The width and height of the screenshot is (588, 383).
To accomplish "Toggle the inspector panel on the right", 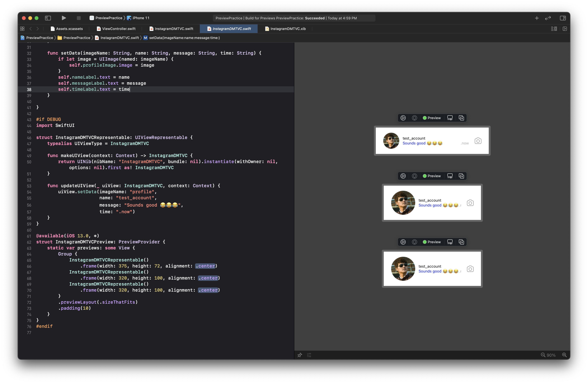I will tap(563, 18).
